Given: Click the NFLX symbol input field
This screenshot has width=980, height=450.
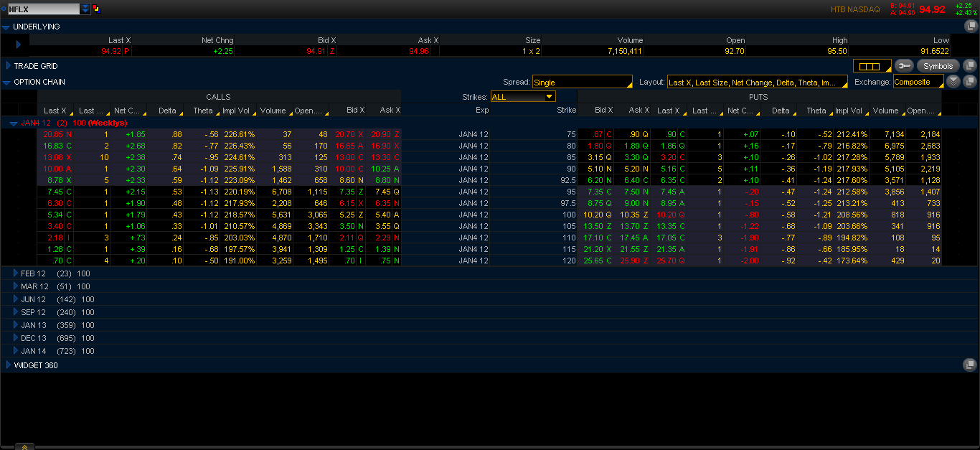Looking at the screenshot, I should [x=43, y=9].
